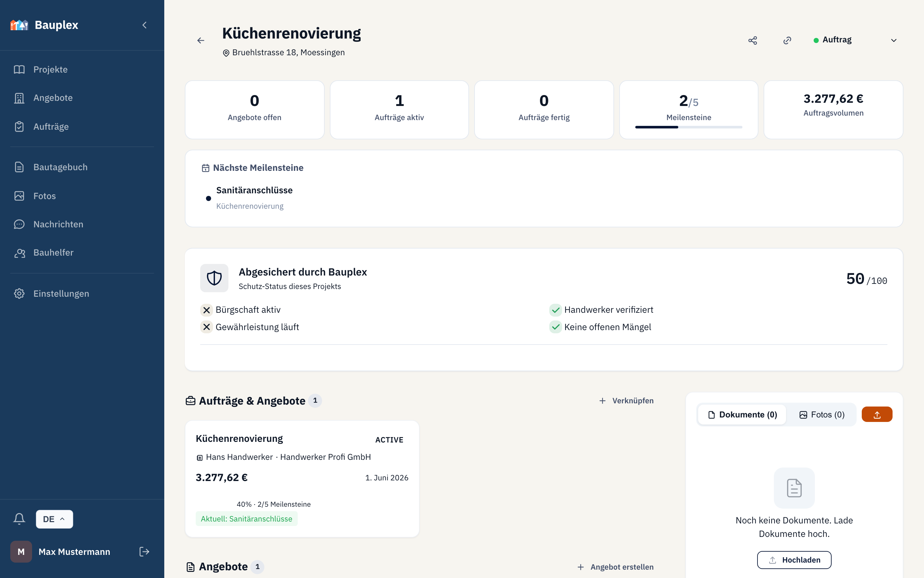This screenshot has height=578, width=924.
Task: Click the Auftragsvolumen card
Action: pyautogui.click(x=833, y=110)
